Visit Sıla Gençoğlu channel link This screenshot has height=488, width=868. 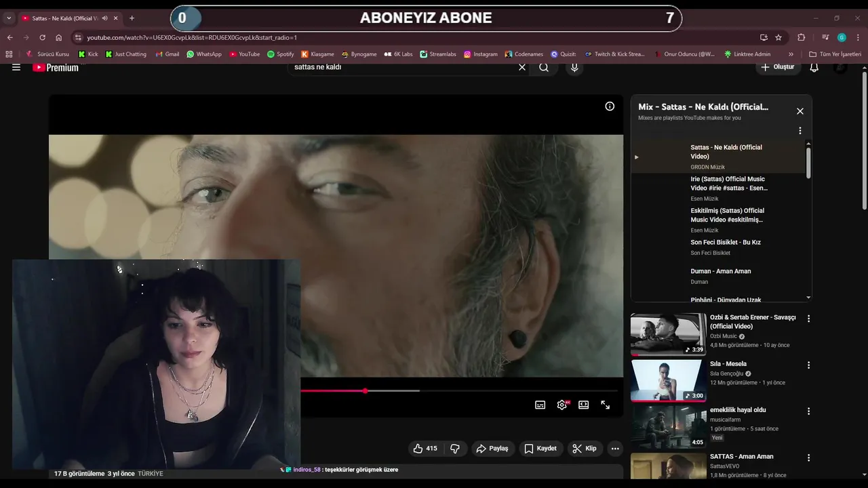point(726,373)
